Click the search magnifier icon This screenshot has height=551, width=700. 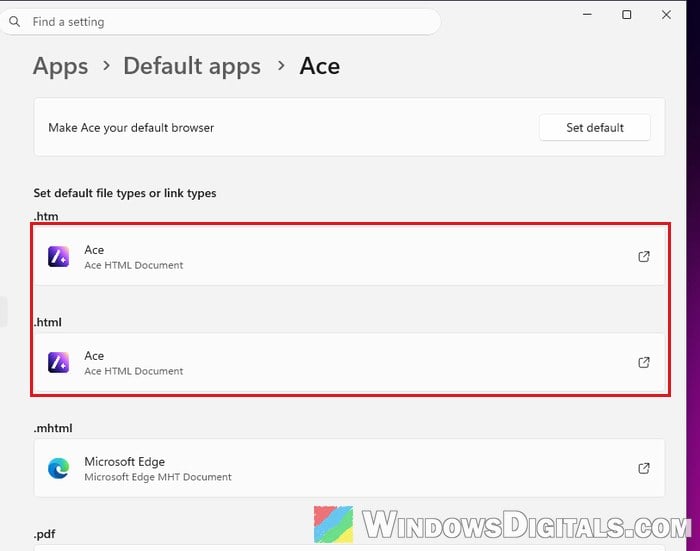click(x=14, y=21)
